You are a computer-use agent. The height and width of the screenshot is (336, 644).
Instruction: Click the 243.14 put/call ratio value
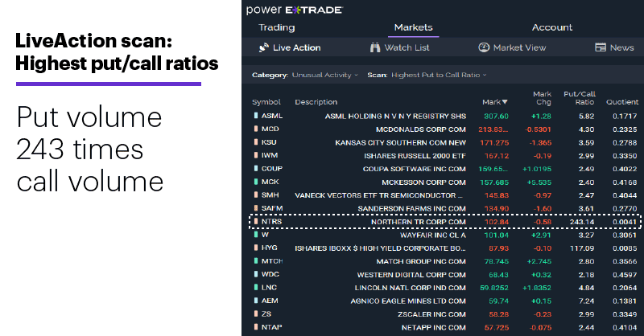582,222
